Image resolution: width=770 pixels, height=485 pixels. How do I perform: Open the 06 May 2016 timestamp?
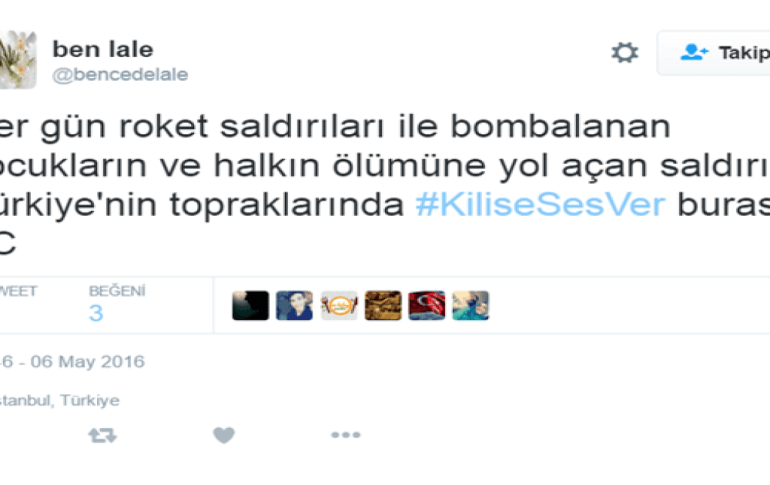(x=87, y=362)
